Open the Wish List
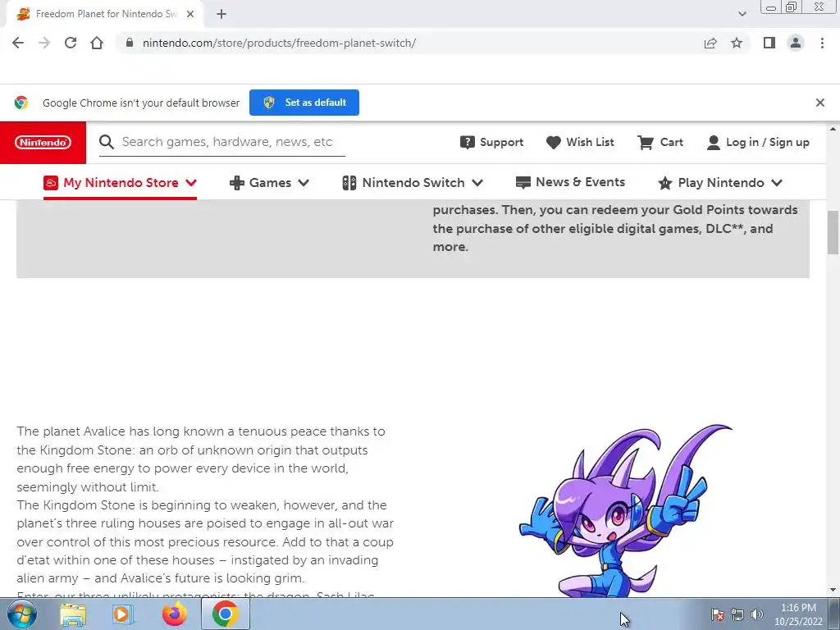 tap(580, 142)
